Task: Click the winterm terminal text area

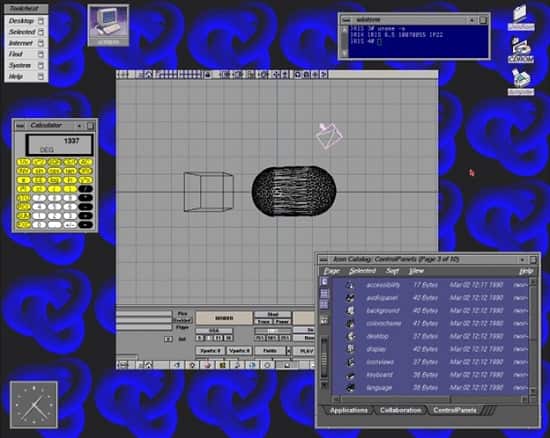Action: [x=418, y=41]
